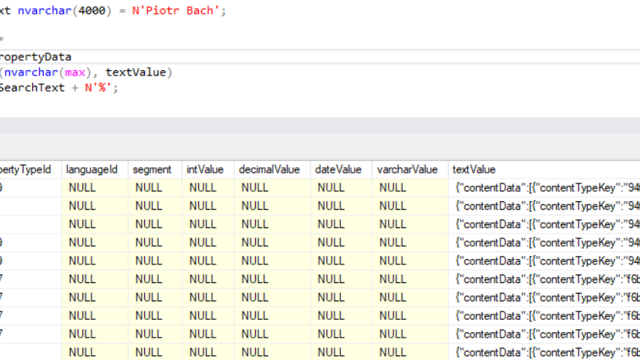Screen dimensions: 640x360
Task: Select the first textValue cell with contentTypeKey f6b
Action: click(x=544, y=279)
